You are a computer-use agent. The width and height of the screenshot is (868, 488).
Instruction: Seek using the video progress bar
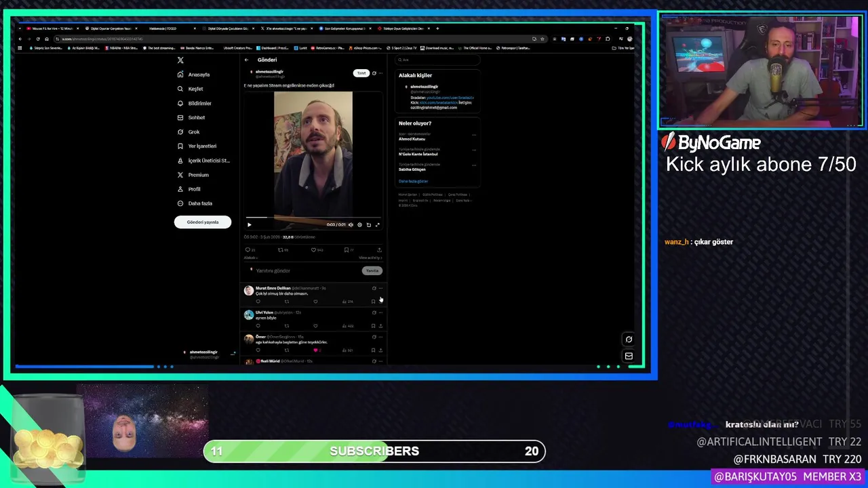point(313,218)
